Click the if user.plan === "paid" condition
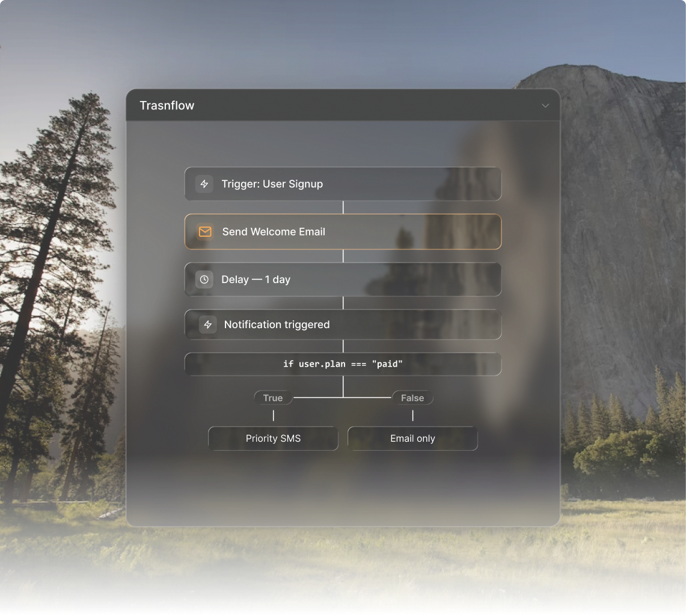686x616 pixels. (x=343, y=364)
